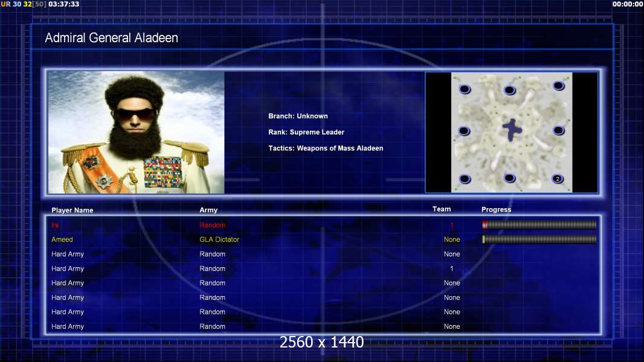
Task: Click the Army column header
Action: pyautogui.click(x=208, y=211)
